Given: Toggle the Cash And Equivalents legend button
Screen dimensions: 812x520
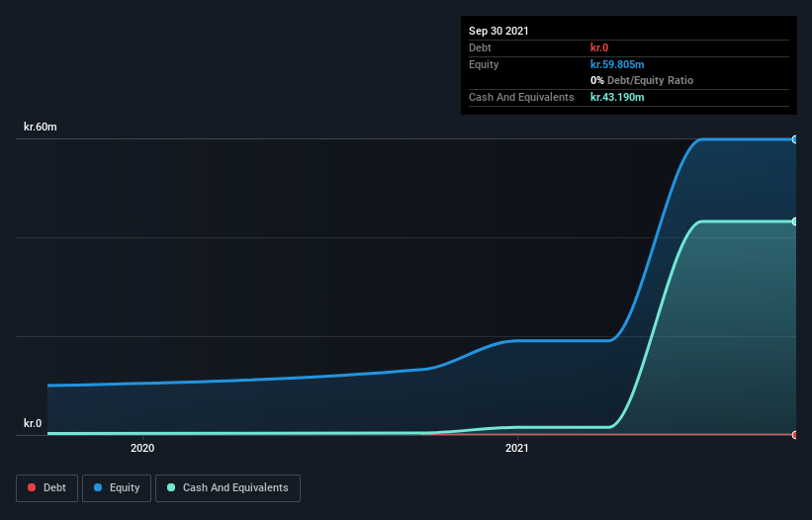Looking at the screenshot, I should [x=227, y=488].
